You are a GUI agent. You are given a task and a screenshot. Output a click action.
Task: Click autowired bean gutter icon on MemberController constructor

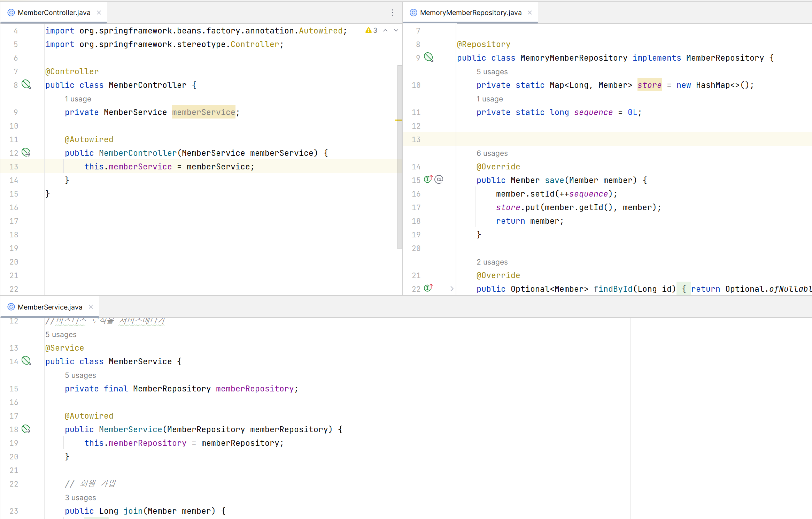(26, 152)
